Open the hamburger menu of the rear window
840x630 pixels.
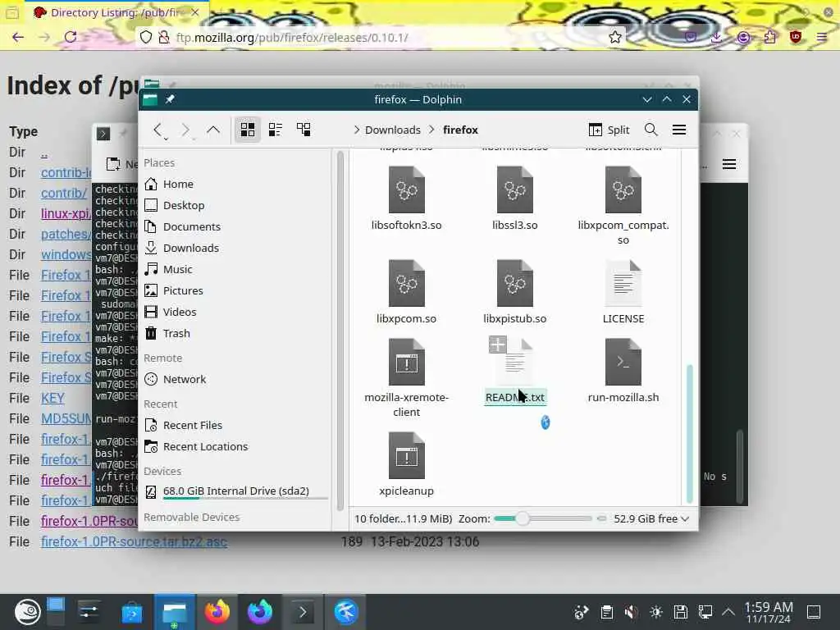click(x=728, y=164)
